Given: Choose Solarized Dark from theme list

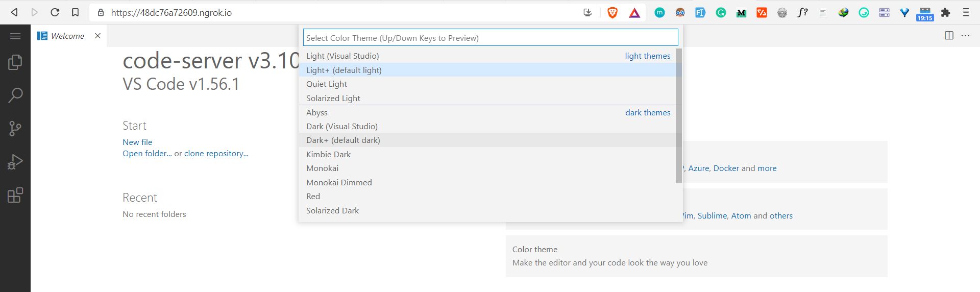Looking at the screenshot, I should tap(332, 210).
